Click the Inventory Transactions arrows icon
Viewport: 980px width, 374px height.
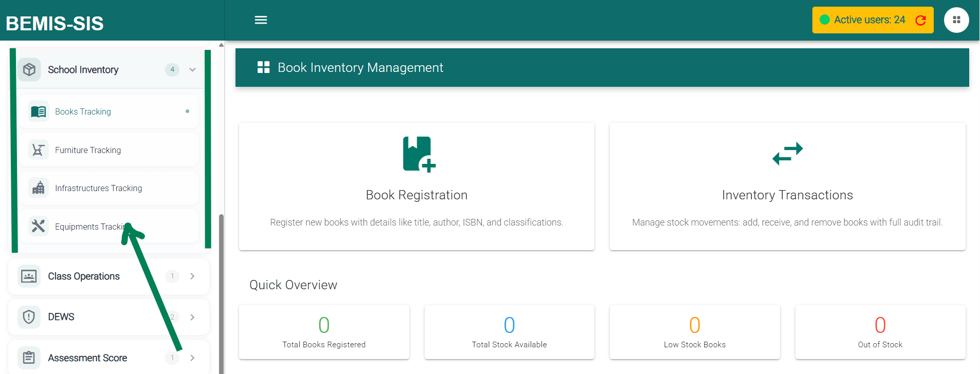pos(787,154)
